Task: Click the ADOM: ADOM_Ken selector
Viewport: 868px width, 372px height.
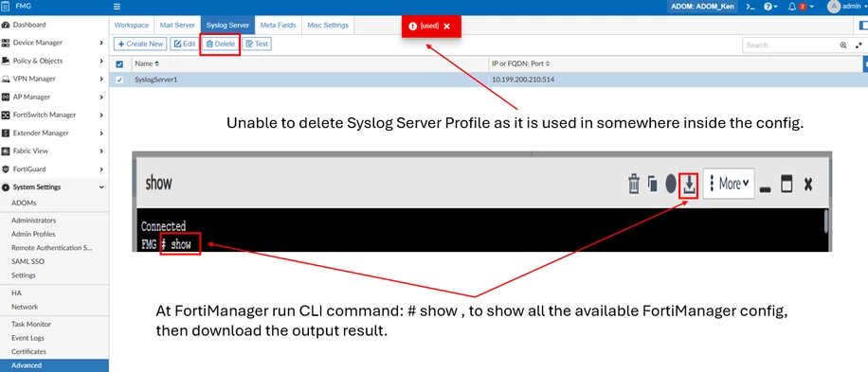Action: (x=703, y=7)
